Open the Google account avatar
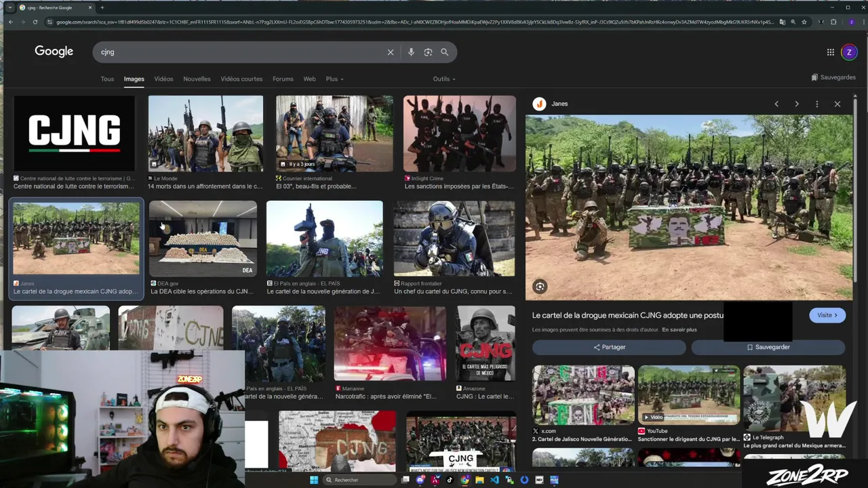This screenshot has height=488, width=868. point(848,52)
